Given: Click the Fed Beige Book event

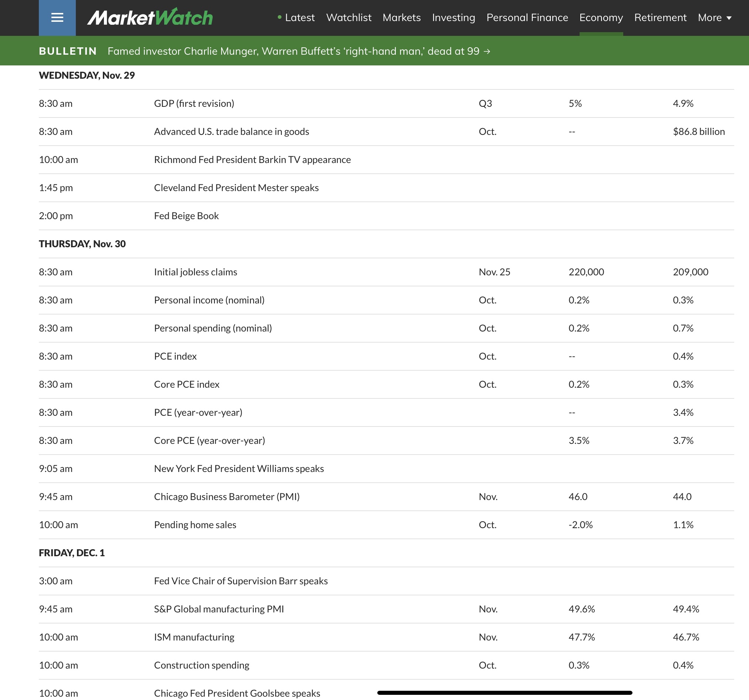Looking at the screenshot, I should click(186, 216).
